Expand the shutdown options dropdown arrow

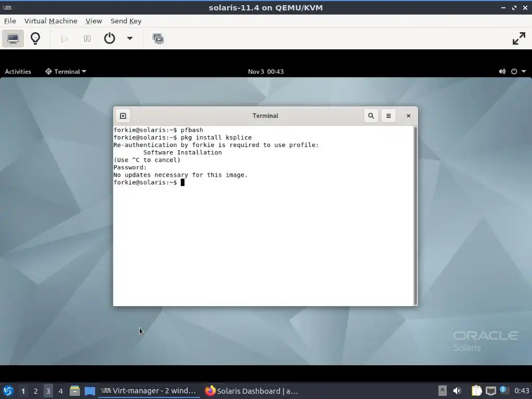click(x=129, y=38)
